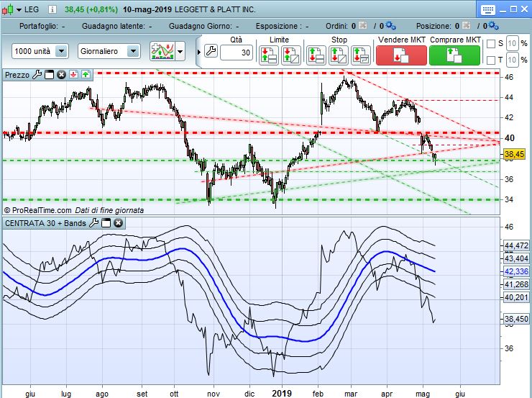Screen dimensions: 532x398
Task: Click the Qtà quantity input field
Action: 236,53
